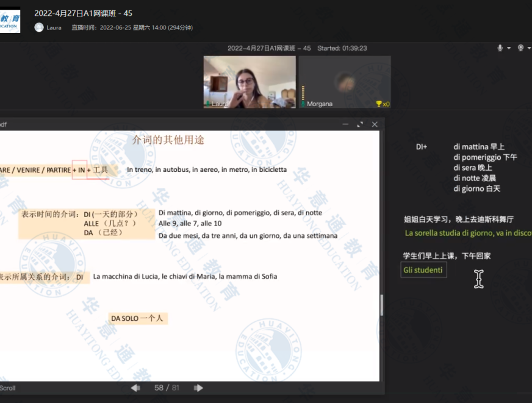This screenshot has width=532, height=403.
Task: Toggle selection of the Gli studenti text
Action: point(423,269)
